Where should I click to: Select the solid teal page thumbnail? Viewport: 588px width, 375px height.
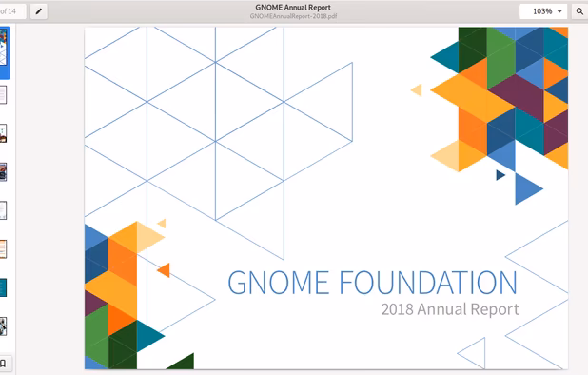(4, 287)
